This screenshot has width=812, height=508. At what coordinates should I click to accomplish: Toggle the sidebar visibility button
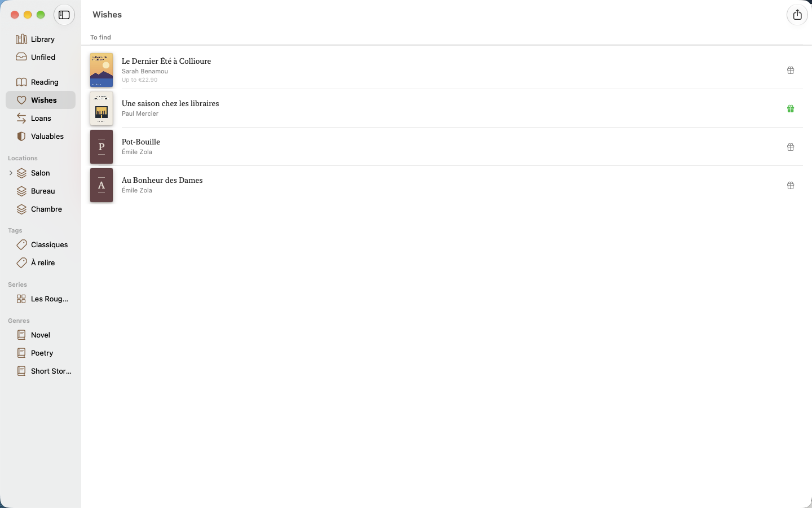[x=64, y=15]
